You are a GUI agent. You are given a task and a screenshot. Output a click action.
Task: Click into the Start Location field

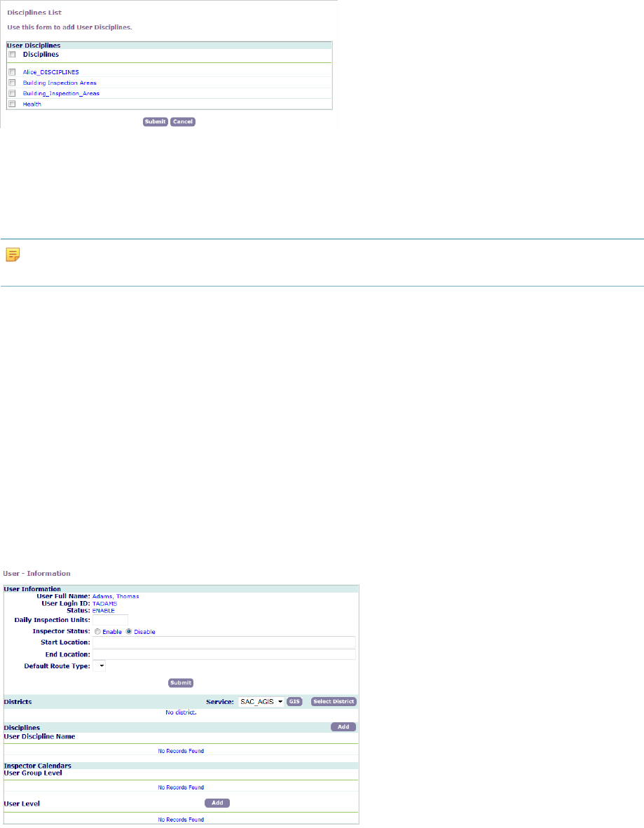click(224, 642)
